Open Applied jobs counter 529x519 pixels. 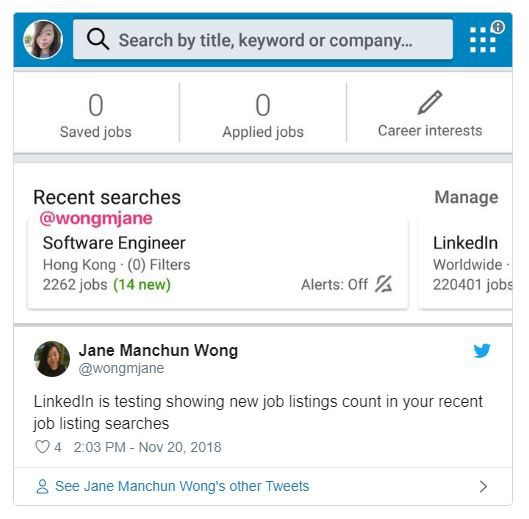(263, 115)
